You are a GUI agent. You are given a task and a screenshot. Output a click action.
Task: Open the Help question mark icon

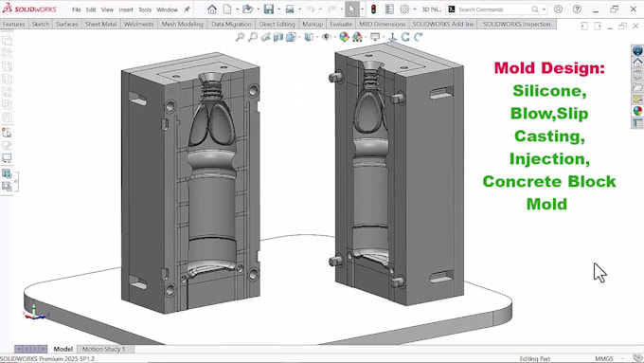tap(577, 9)
